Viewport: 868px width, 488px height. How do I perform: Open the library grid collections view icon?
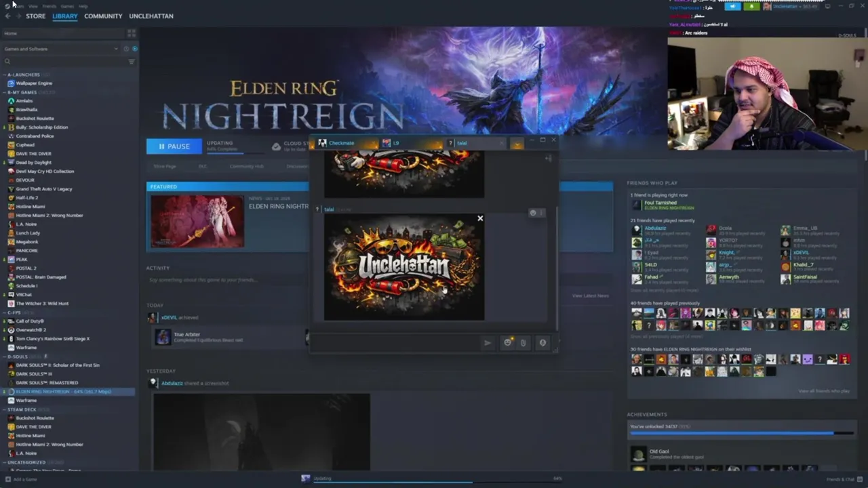coord(132,33)
